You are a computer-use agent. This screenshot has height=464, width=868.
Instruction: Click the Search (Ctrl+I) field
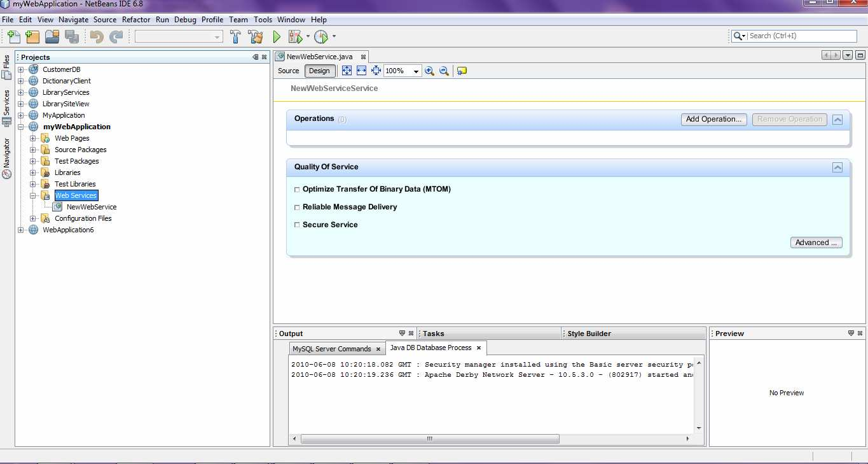pos(803,36)
